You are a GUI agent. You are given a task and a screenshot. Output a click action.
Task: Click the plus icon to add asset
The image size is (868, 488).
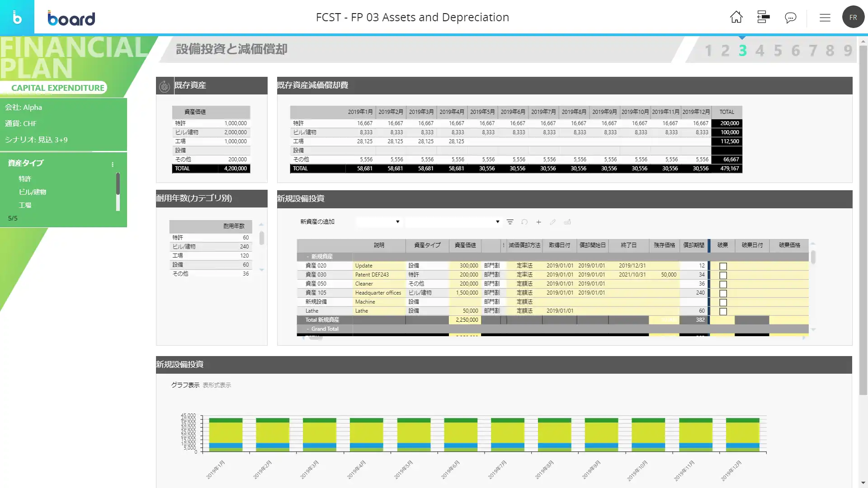pyautogui.click(x=538, y=222)
